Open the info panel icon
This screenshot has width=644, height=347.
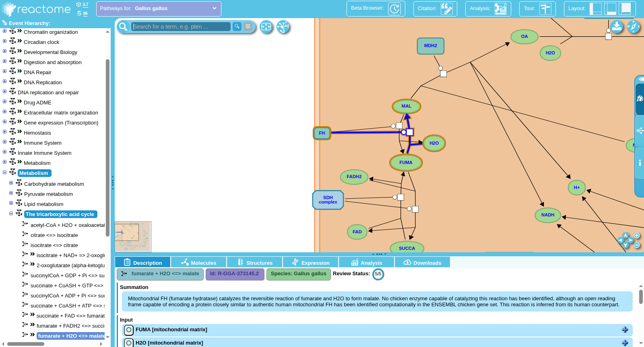tap(640, 163)
